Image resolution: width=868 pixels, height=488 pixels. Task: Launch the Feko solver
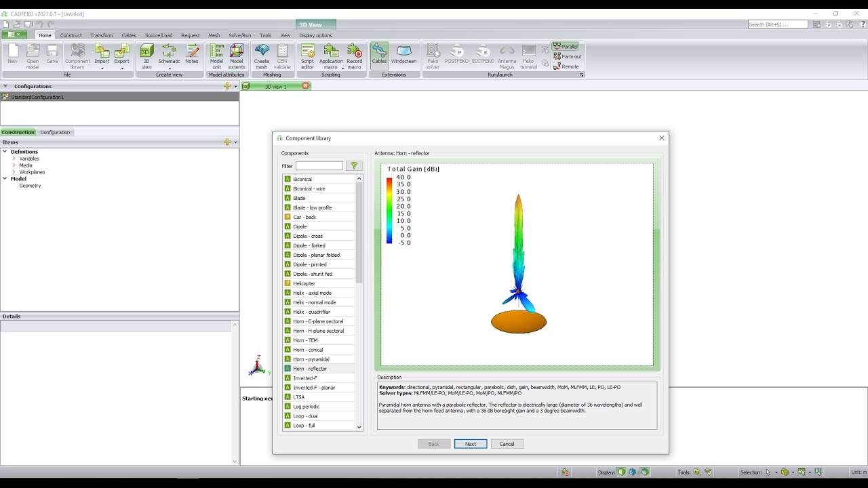[x=433, y=56]
